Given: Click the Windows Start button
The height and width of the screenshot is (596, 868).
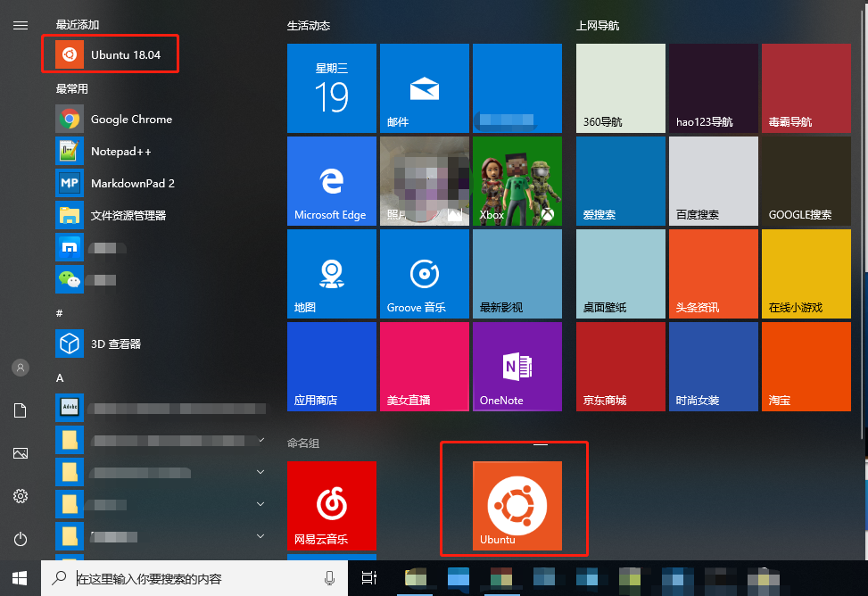Looking at the screenshot, I should click(x=21, y=578).
